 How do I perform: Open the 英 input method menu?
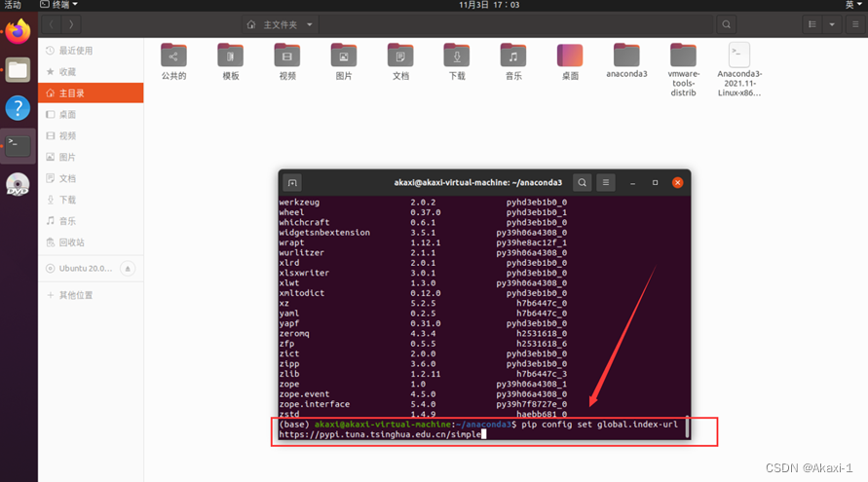point(853,5)
